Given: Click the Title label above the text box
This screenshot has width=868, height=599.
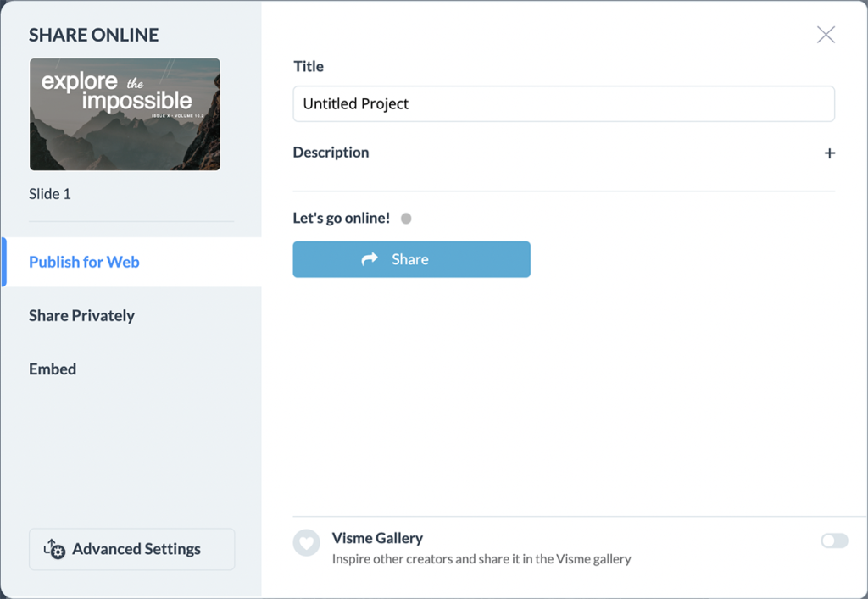Looking at the screenshot, I should point(308,66).
